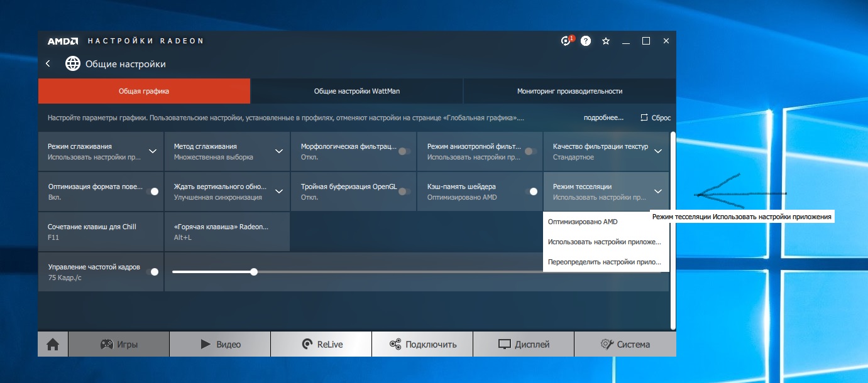
Task: Click the frame rate slider handle
Action: [x=254, y=272]
